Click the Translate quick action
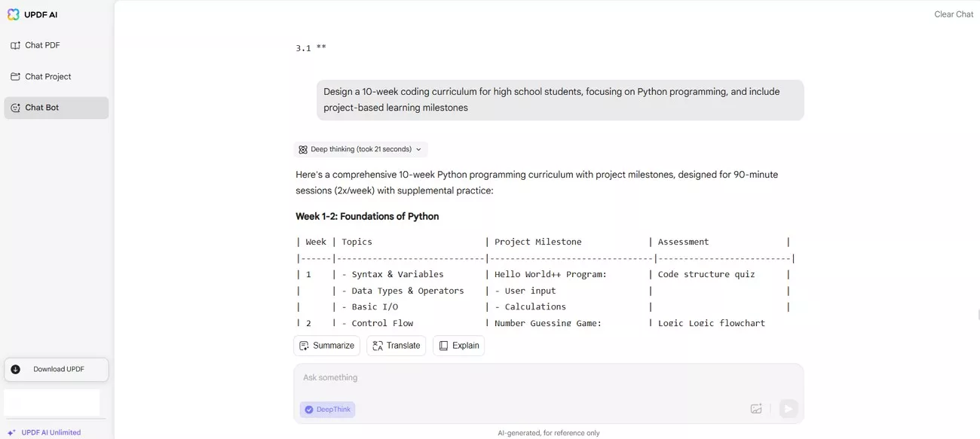Viewport: 980px width, 439px height. (x=396, y=345)
